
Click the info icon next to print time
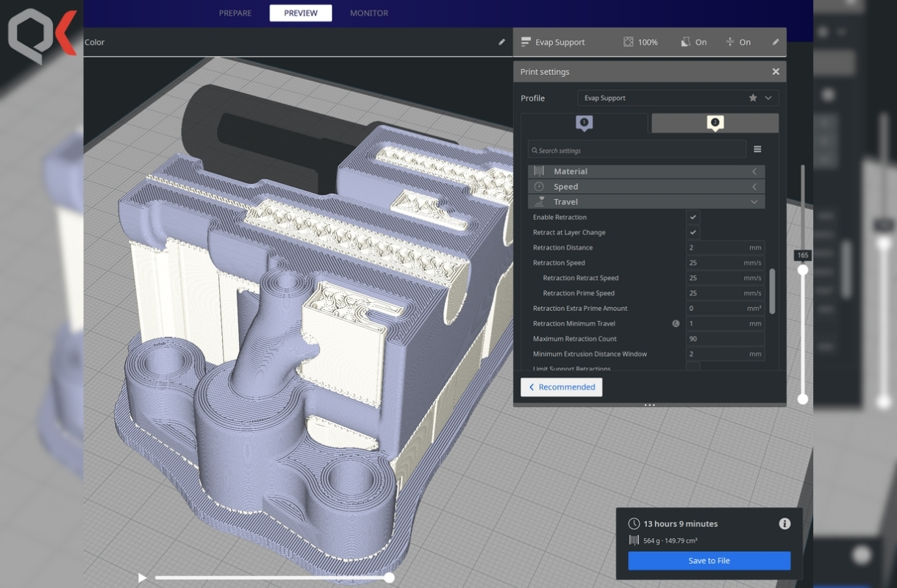(x=785, y=523)
